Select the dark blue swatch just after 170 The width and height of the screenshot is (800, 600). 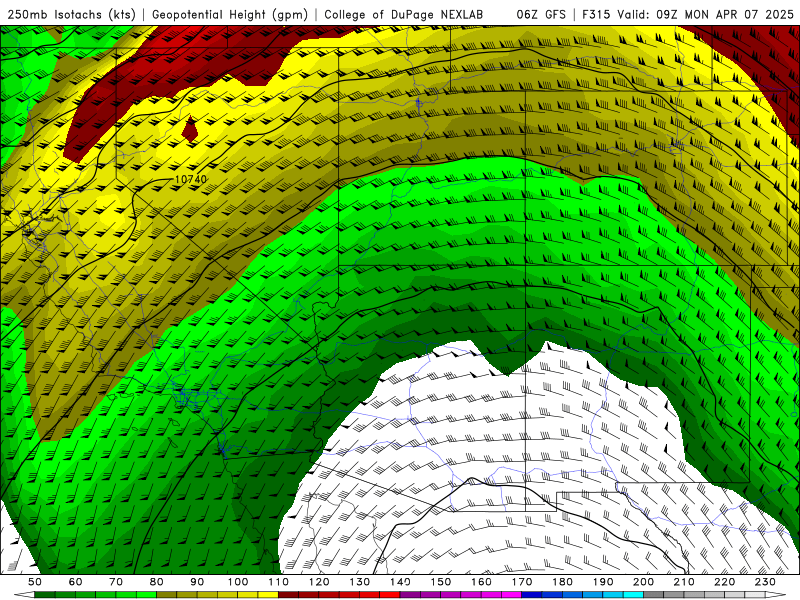(532, 595)
